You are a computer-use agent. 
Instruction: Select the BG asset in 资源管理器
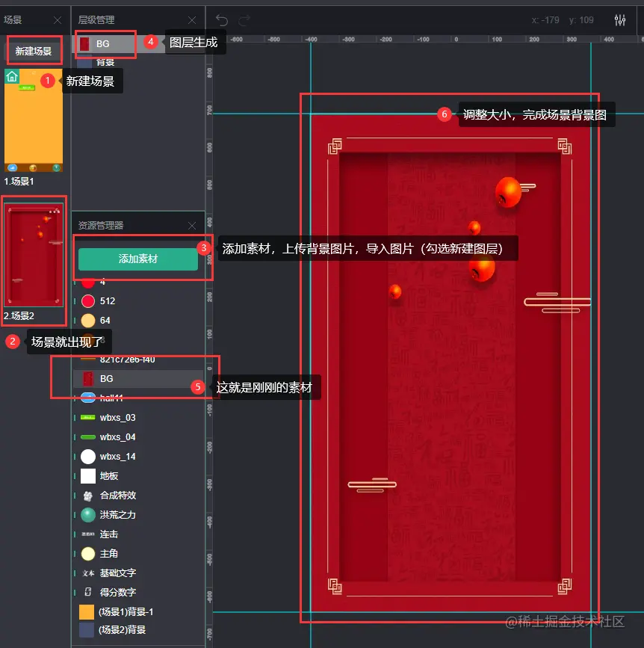[x=139, y=378]
